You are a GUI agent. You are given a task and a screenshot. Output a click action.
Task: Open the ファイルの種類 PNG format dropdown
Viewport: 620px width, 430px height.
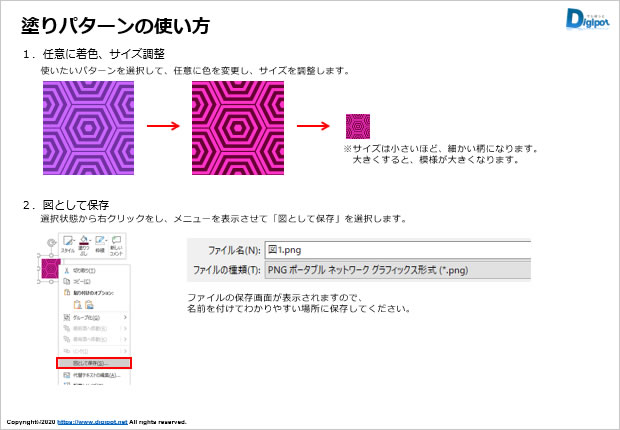(397, 270)
